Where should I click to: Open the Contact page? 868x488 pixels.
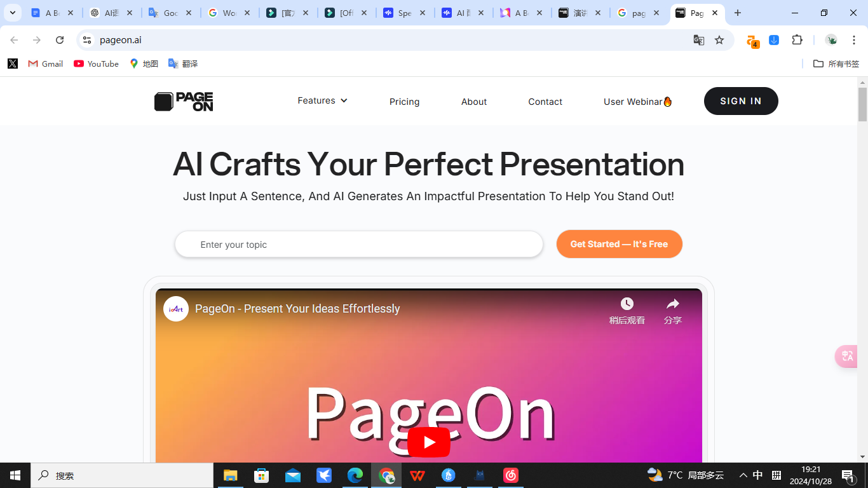pyautogui.click(x=545, y=102)
